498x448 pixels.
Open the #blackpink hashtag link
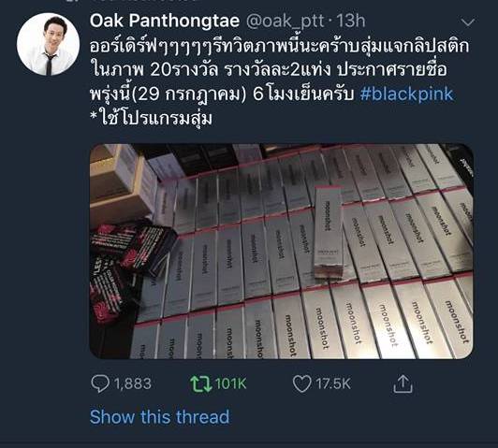point(406,94)
